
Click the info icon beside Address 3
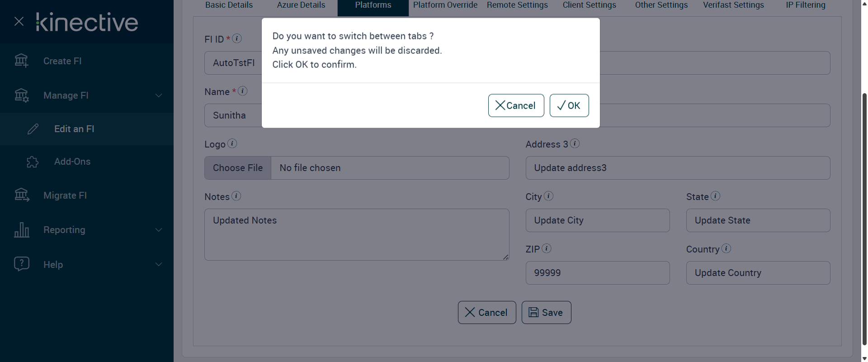pos(575,143)
